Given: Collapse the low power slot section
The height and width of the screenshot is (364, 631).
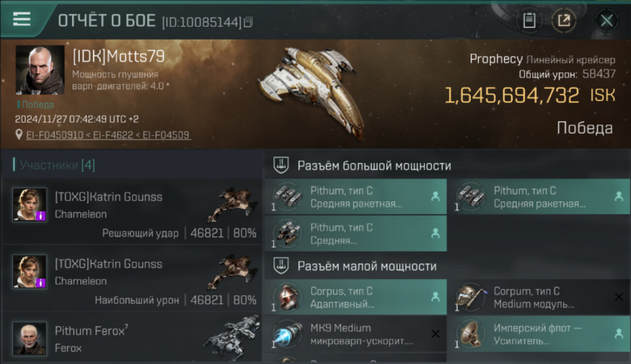Looking at the screenshot, I should 281,265.
